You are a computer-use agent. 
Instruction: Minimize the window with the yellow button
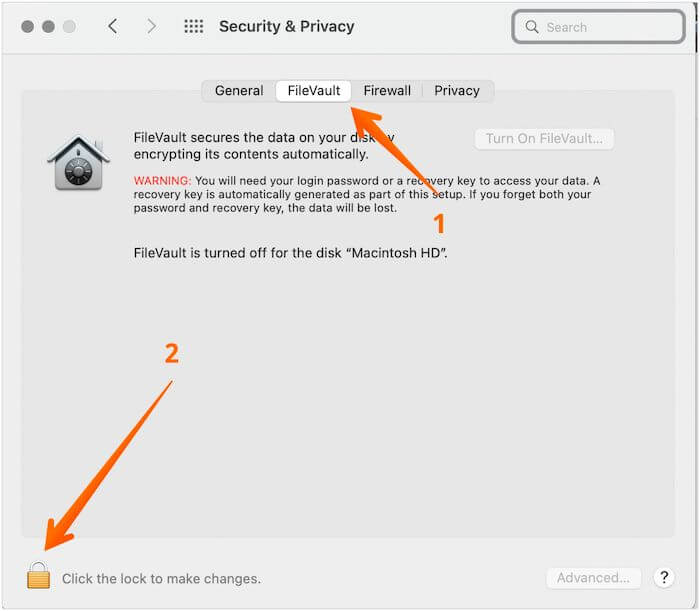47,27
